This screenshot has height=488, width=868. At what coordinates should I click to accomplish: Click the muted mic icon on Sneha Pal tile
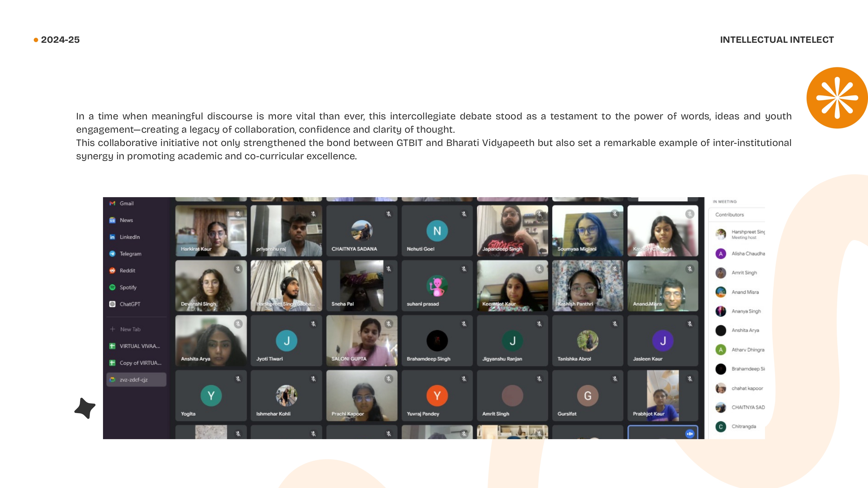click(389, 269)
